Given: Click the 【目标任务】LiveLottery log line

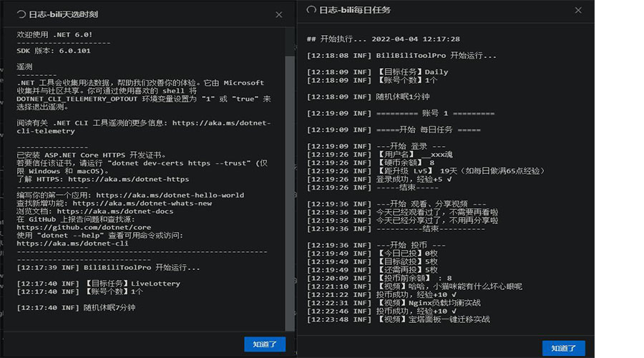Looking at the screenshot, I should pos(99,284).
